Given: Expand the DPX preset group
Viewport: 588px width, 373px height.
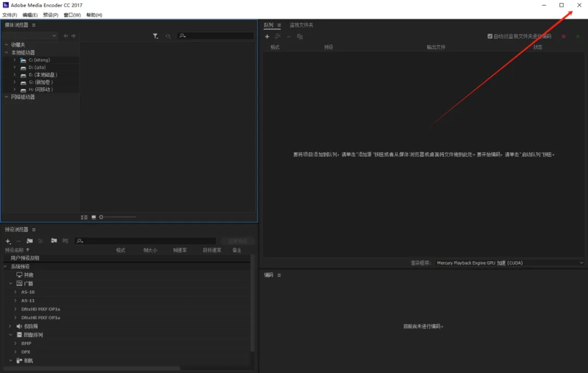Looking at the screenshot, I should coord(15,352).
